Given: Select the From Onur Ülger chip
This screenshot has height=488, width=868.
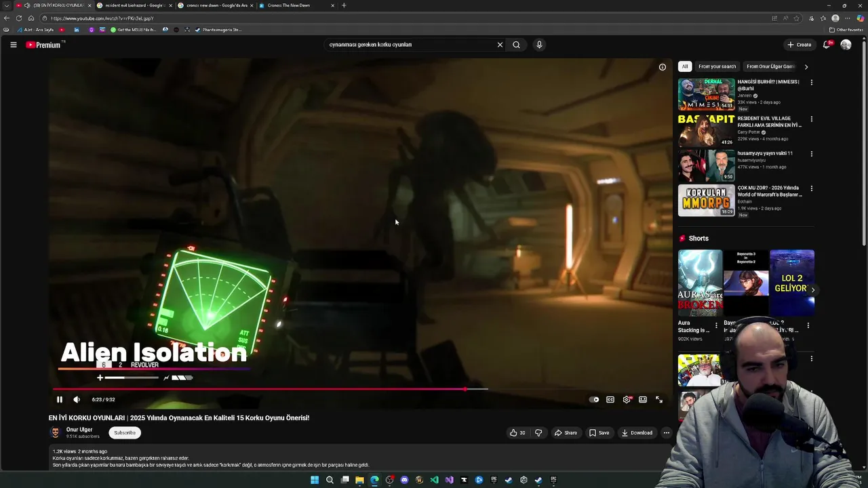Looking at the screenshot, I should click(x=770, y=66).
